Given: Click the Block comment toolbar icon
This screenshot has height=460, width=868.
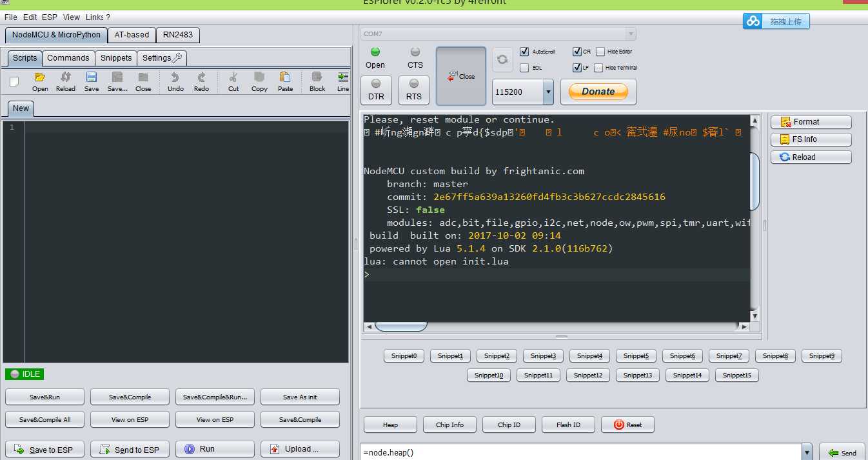Looking at the screenshot, I should [317, 82].
